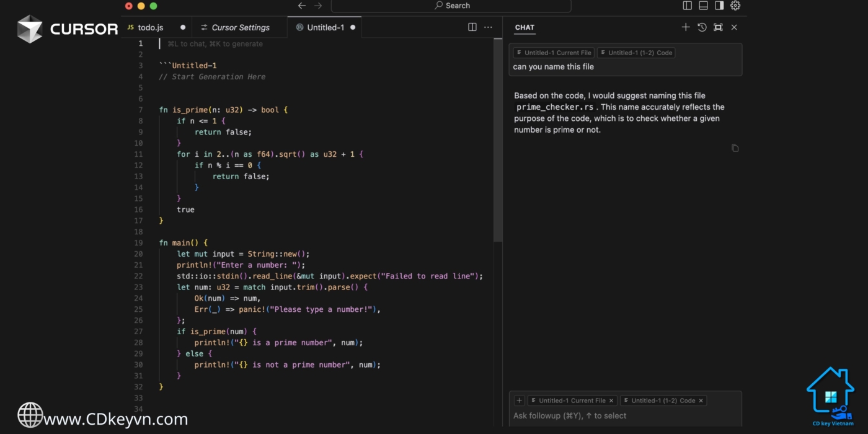The height and width of the screenshot is (434, 868).
Task: Open settings with the gear icon
Action: [x=735, y=6]
